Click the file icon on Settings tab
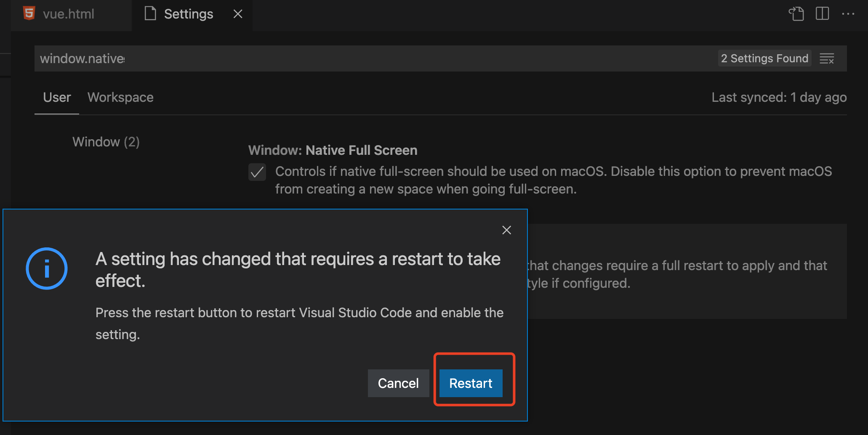 [x=150, y=13]
